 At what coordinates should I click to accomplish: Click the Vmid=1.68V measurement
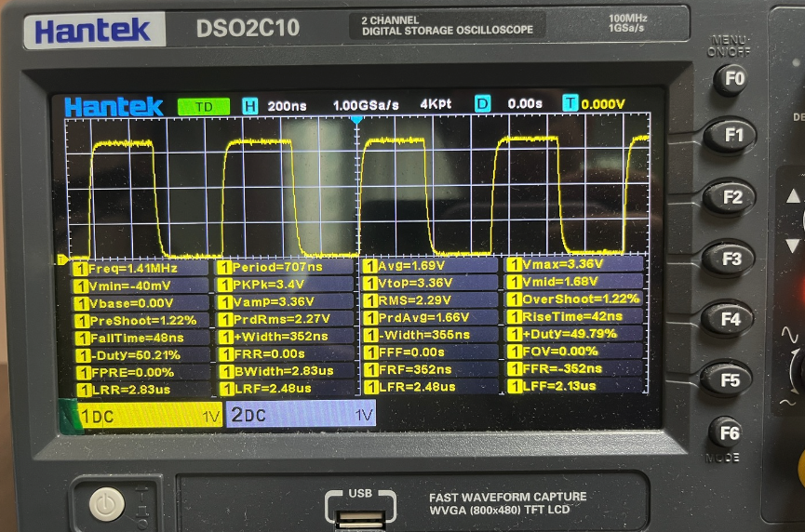[574, 282]
